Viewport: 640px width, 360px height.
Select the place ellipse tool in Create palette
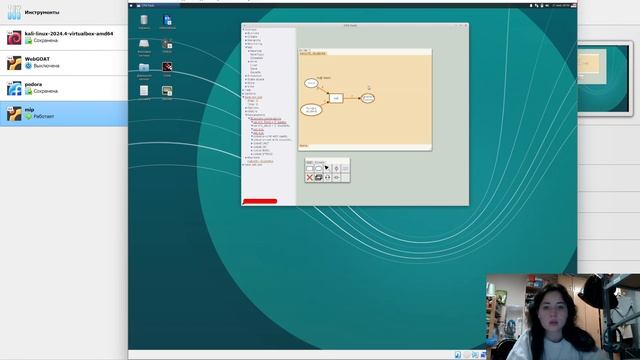[318, 168]
